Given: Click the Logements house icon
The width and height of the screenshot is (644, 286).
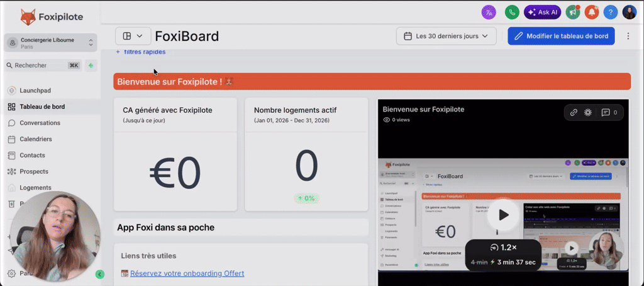Looking at the screenshot, I should 11,188.
